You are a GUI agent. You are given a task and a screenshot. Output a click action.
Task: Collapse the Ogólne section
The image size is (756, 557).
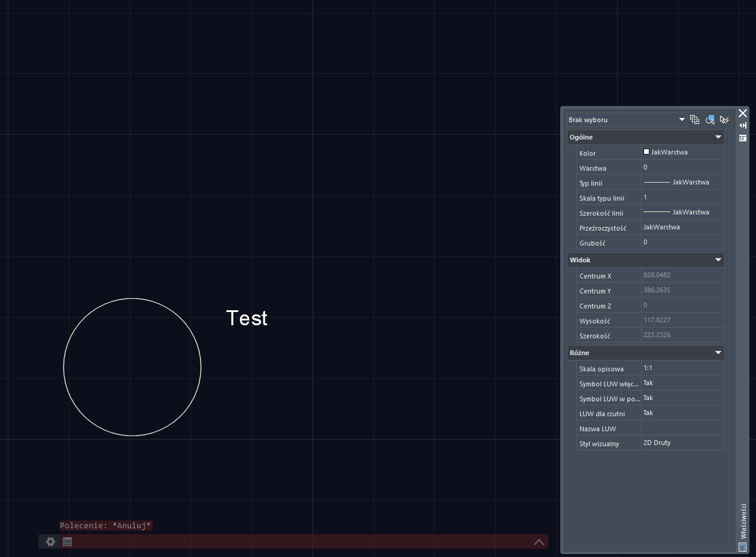pos(718,137)
